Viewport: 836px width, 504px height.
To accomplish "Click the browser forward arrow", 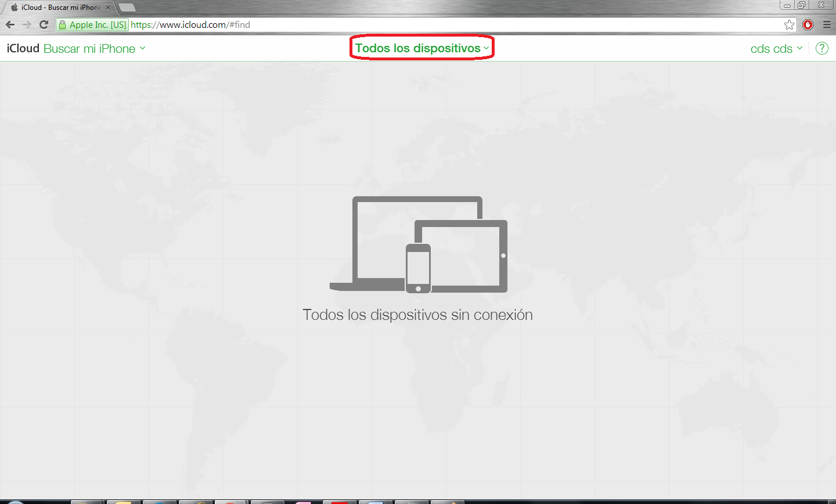I will 27,24.
